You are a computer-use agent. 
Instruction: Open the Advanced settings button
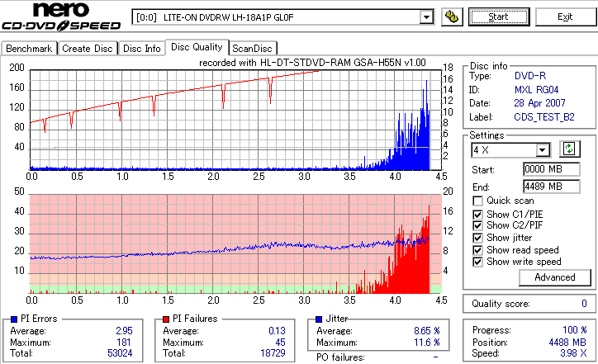pos(554,277)
